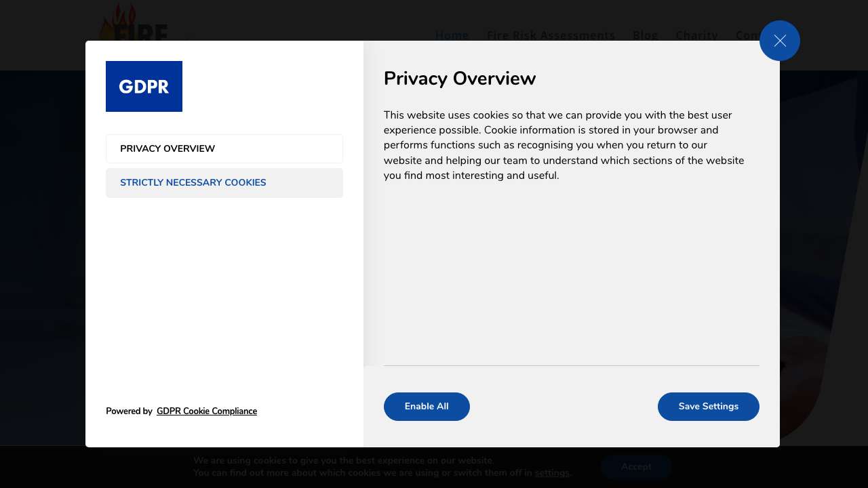The height and width of the screenshot is (488, 868).
Task: Click the partially hidden Contact menu item
Action: point(747,35)
